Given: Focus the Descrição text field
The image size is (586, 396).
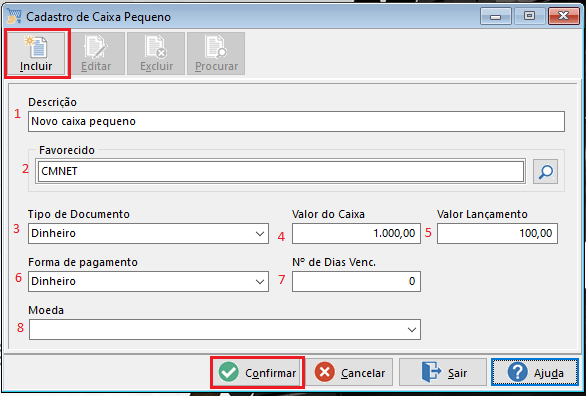Looking at the screenshot, I should pyautogui.click(x=296, y=121).
